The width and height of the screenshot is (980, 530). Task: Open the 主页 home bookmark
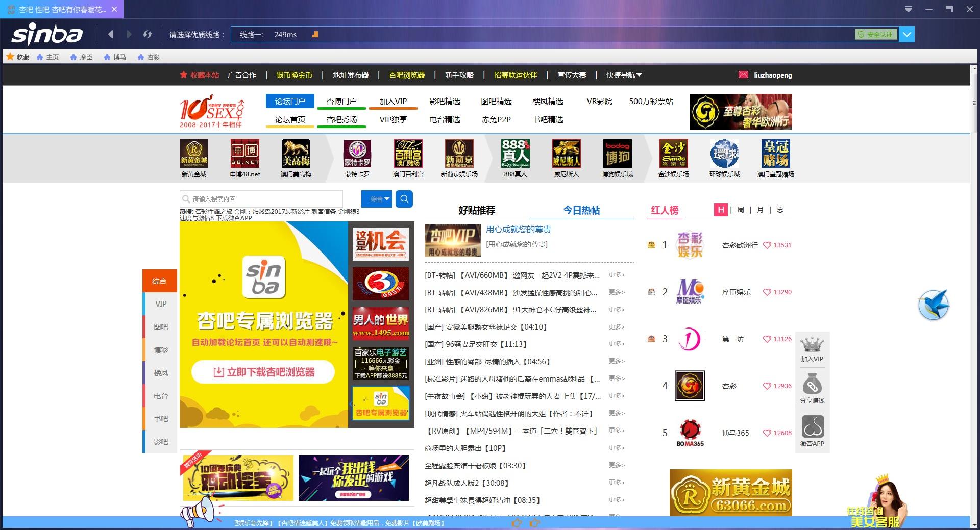pos(47,57)
